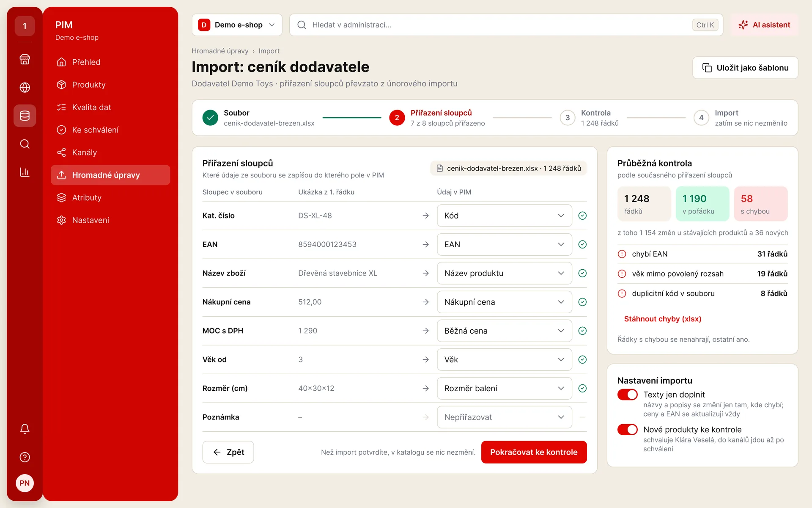The width and height of the screenshot is (812, 508).
Task: Click the 1 190 v pořádku stat card
Action: tap(702, 204)
